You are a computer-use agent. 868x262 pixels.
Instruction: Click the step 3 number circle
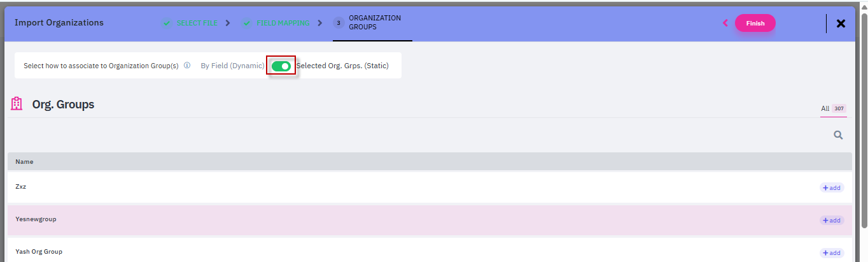(x=339, y=23)
